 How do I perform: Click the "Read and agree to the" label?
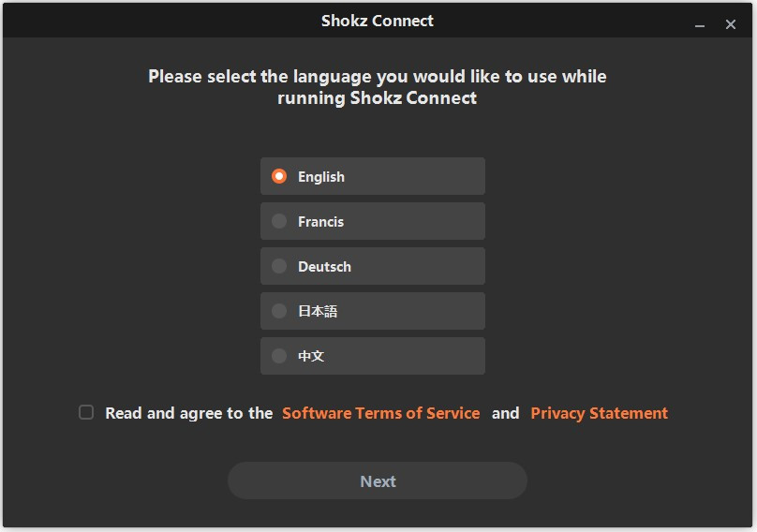(x=188, y=413)
